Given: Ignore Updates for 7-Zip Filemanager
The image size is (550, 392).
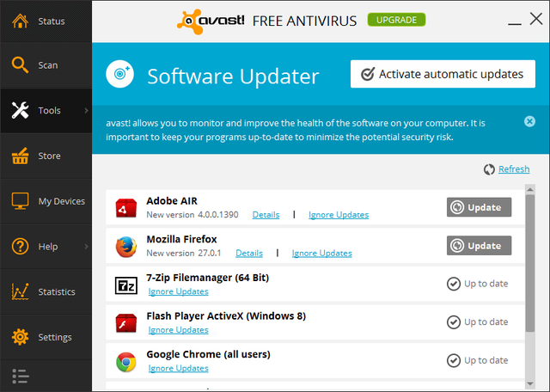Looking at the screenshot, I should pos(178,291).
